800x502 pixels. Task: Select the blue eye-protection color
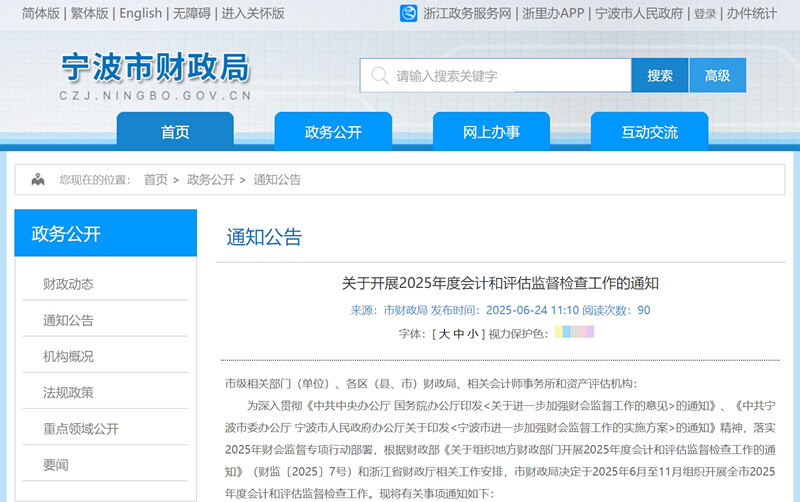(566, 332)
